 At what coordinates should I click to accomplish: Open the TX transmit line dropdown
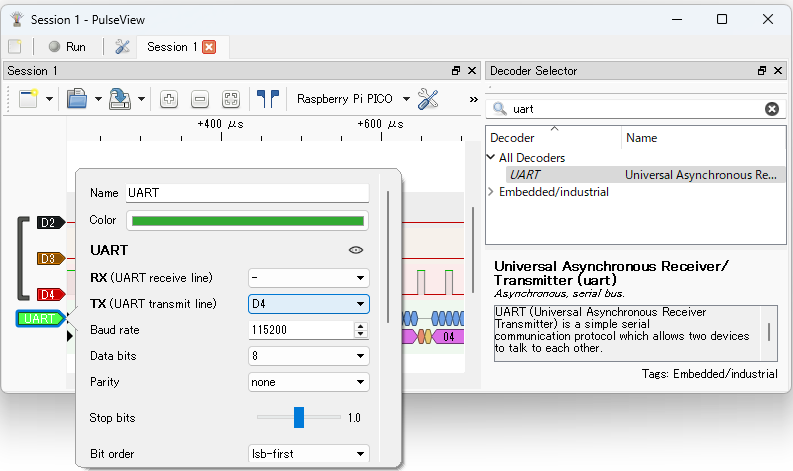308,304
